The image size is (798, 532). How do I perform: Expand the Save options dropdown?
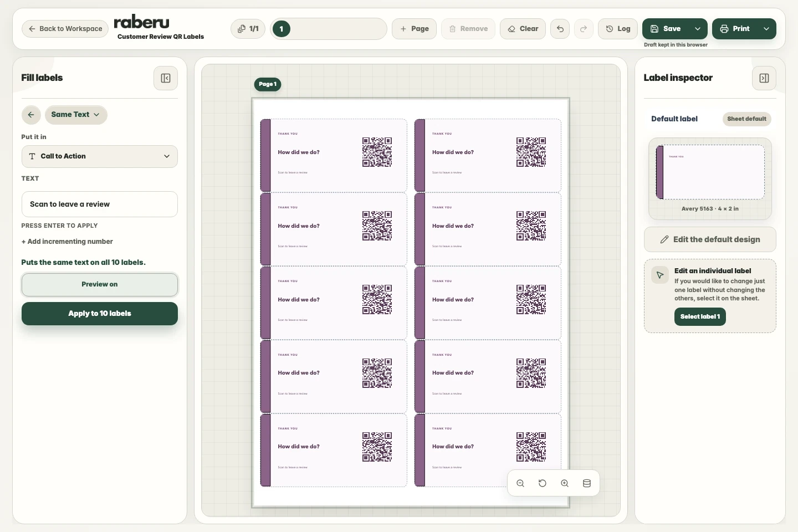coord(698,29)
